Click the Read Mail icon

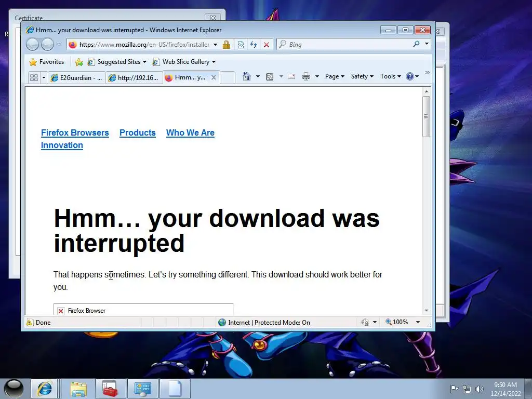point(291,76)
